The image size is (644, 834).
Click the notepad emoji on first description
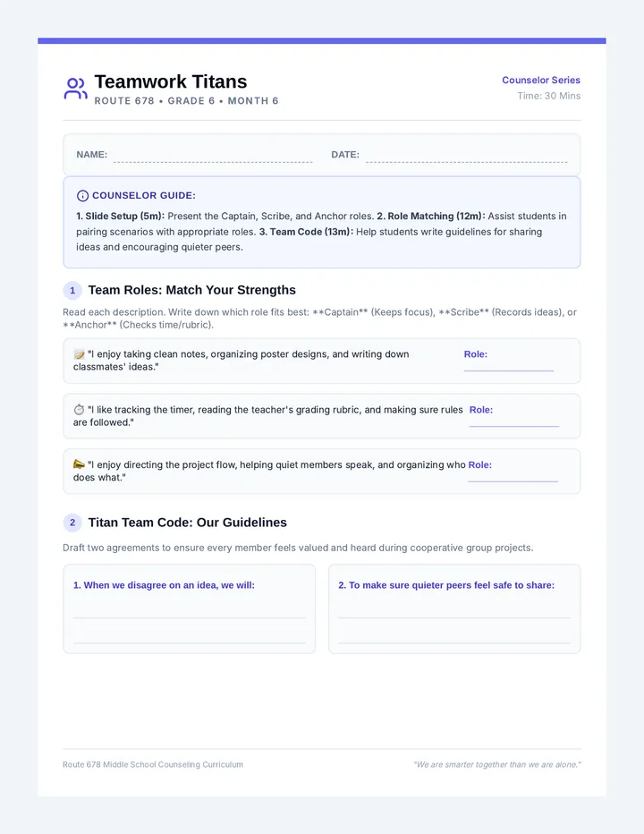[80, 354]
